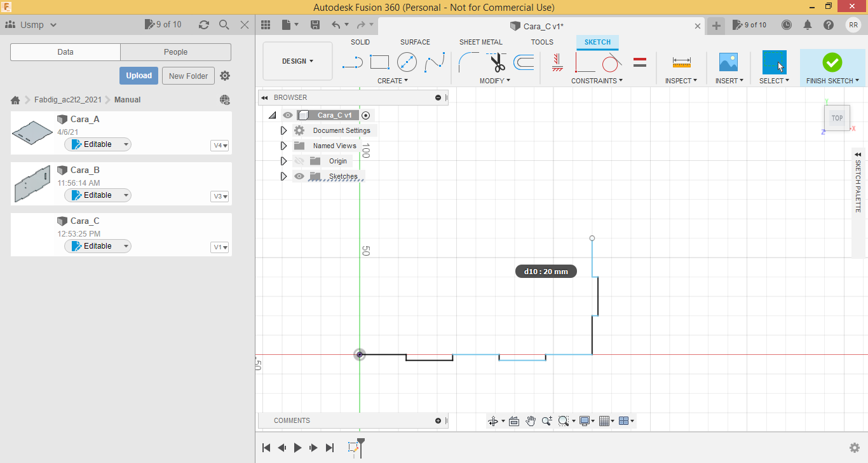Screen dimensions: 868x463
Task: Select the Zoom tool in navigation bar
Action: 547,421
